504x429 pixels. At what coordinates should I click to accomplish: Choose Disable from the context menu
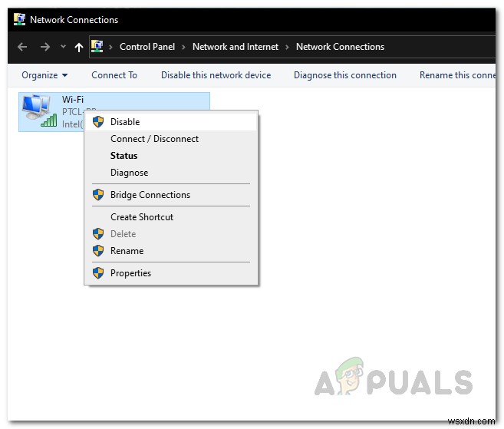click(x=171, y=122)
